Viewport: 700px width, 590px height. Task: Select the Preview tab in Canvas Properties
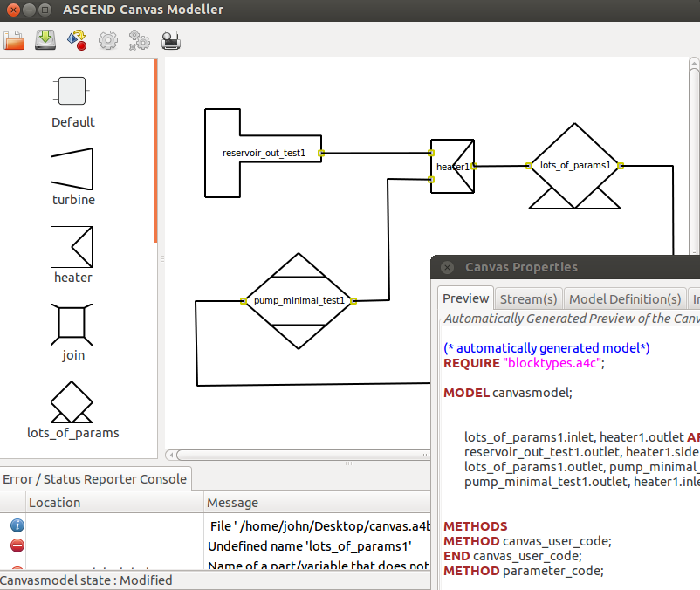click(x=464, y=298)
